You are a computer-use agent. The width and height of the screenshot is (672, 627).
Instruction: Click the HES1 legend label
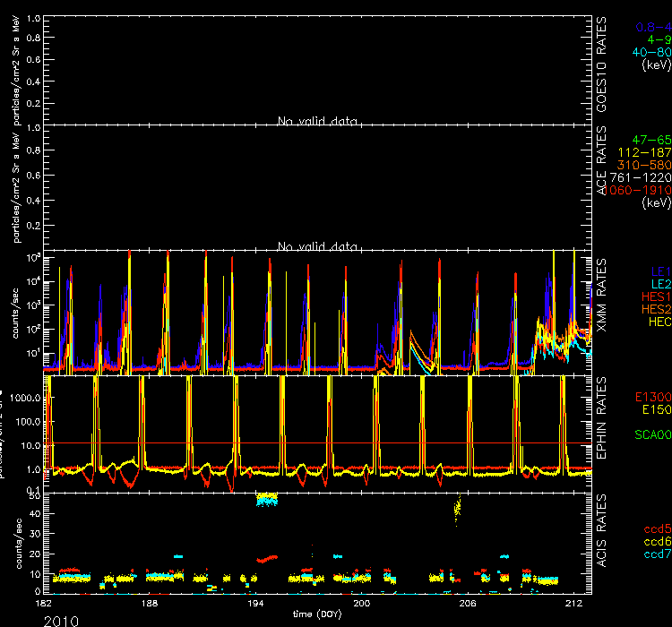coord(654,296)
